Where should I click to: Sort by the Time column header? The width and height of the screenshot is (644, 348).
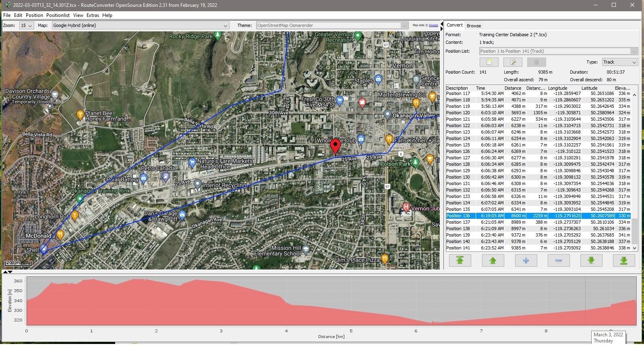(x=489, y=88)
